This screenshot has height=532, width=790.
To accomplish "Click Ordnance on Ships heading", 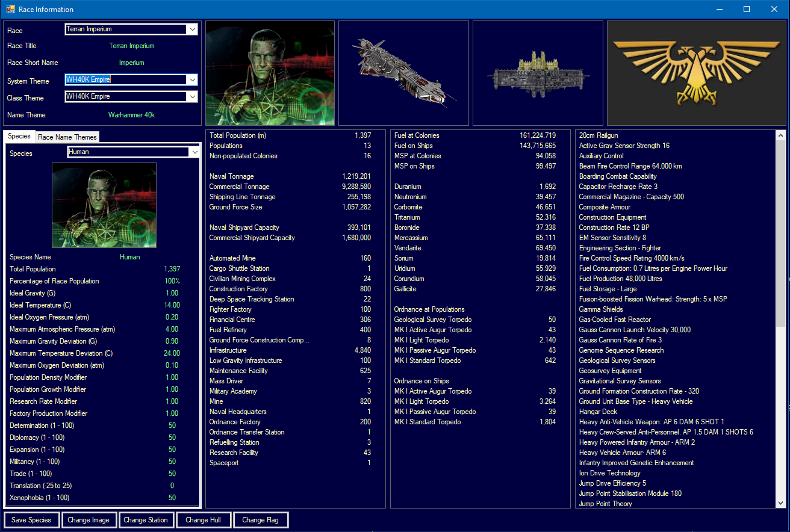I will coord(421,381).
